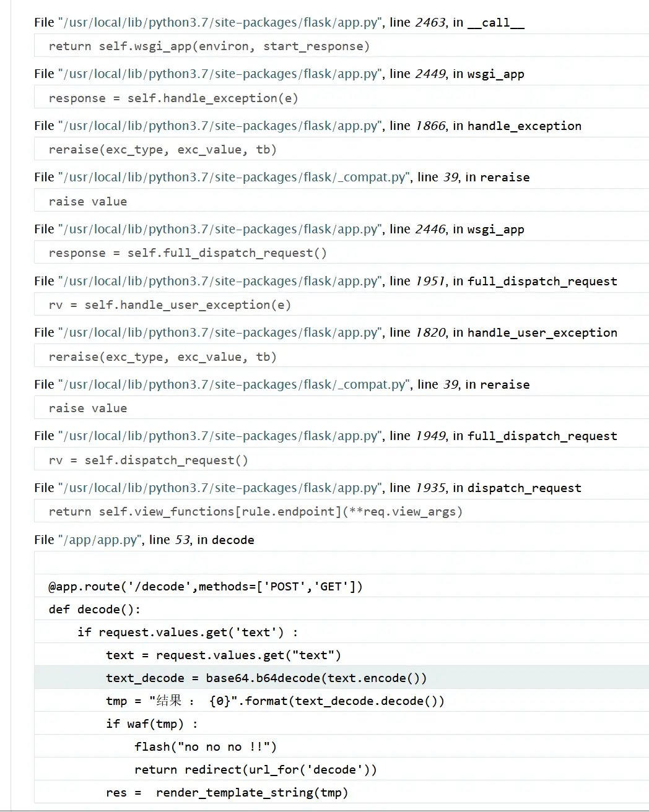Screen dimensions: 649x812
Task: Click the 'return redirect(url_for('decode'))' line
Action: pyautogui.click(x=256, y=770)
